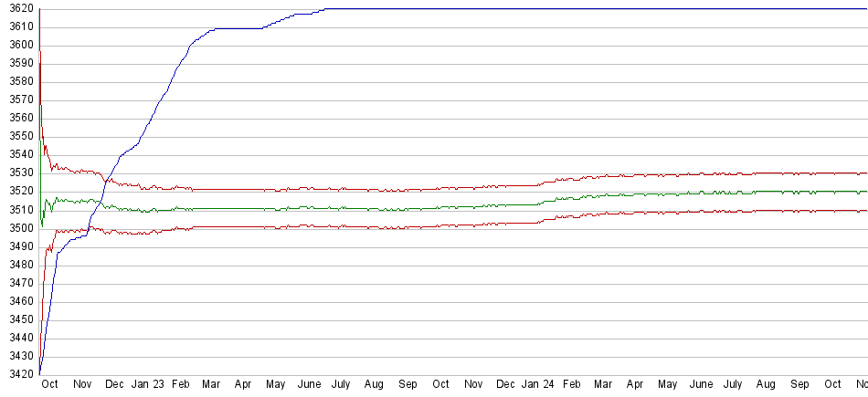The height and width of the screenshot is (397, 868).
Task: Click the Mar label after Jan 24
Action: (x=603, y=385)
